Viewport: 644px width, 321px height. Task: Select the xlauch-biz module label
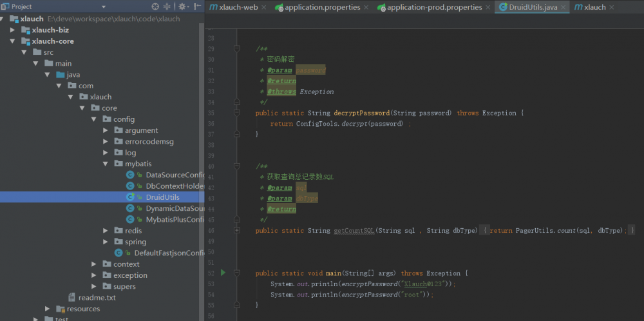pyautogui.click(x=50, y=30)
